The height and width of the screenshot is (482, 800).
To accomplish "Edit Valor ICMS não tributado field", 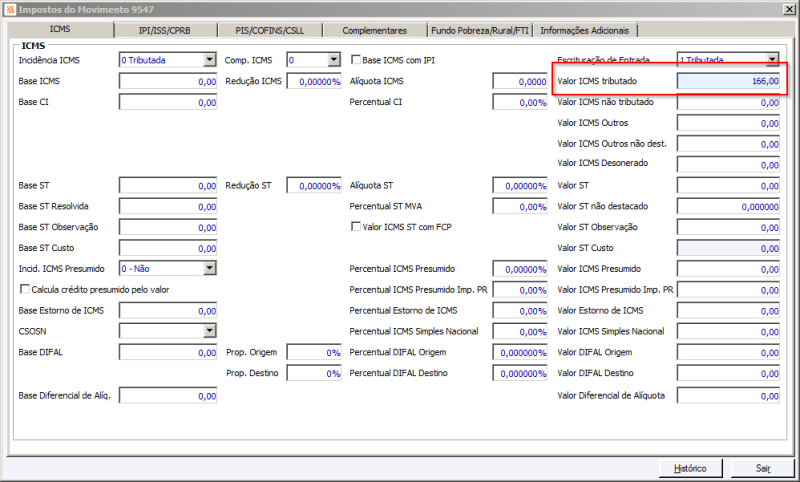I will [x=728, y=102].
